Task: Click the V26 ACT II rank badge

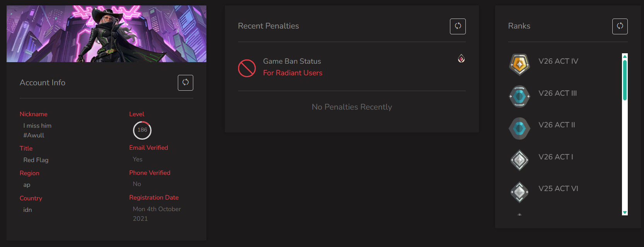Action: (x=520, y=128)
